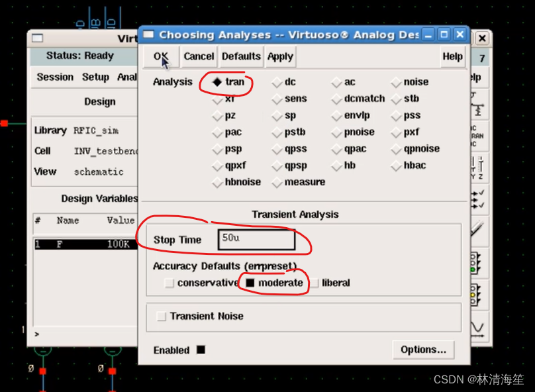Pick the pac analysis option
The image size is (535, 392).
click(x=217, y=132)
